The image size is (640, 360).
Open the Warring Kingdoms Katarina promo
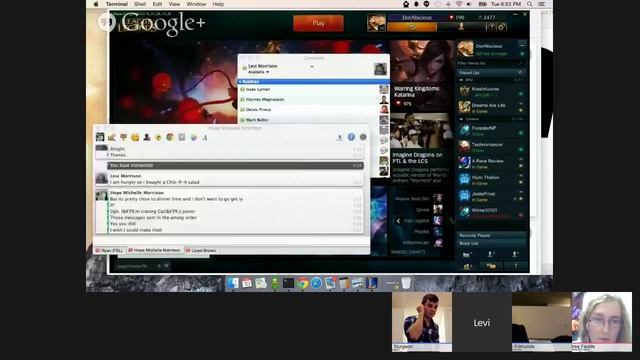click(422, 75)
